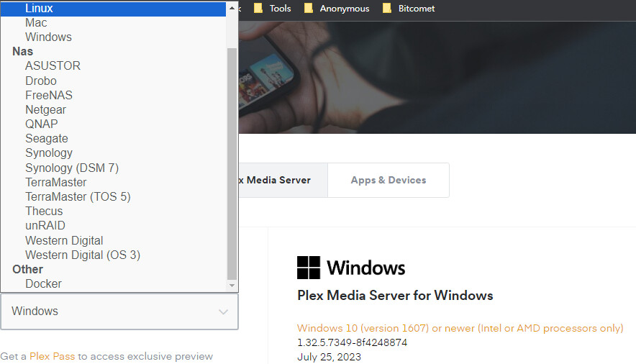
Task: Select Mac in the platform list
Action: (x=113, y=23)
